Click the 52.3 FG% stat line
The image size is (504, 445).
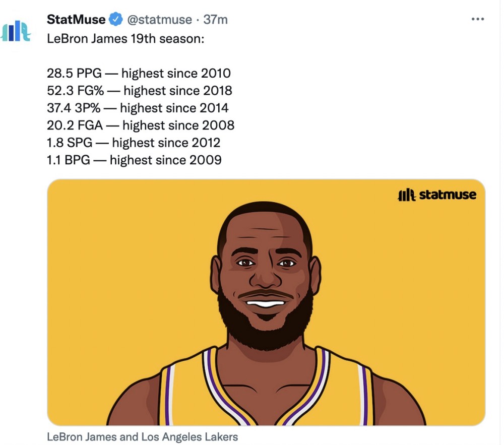coord(139,91)
